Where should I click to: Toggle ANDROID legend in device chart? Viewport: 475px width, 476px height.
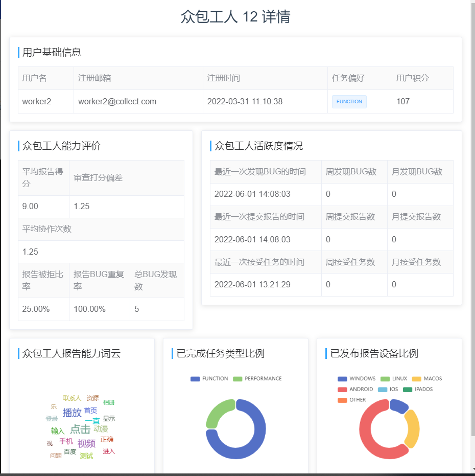(x=355, y=389)
